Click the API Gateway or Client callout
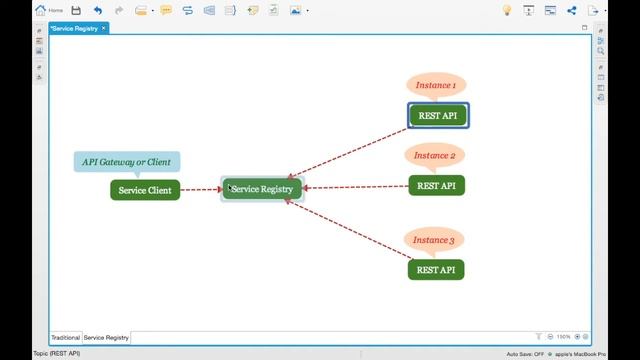Screen dimensions: 640x360 point(127,162)
